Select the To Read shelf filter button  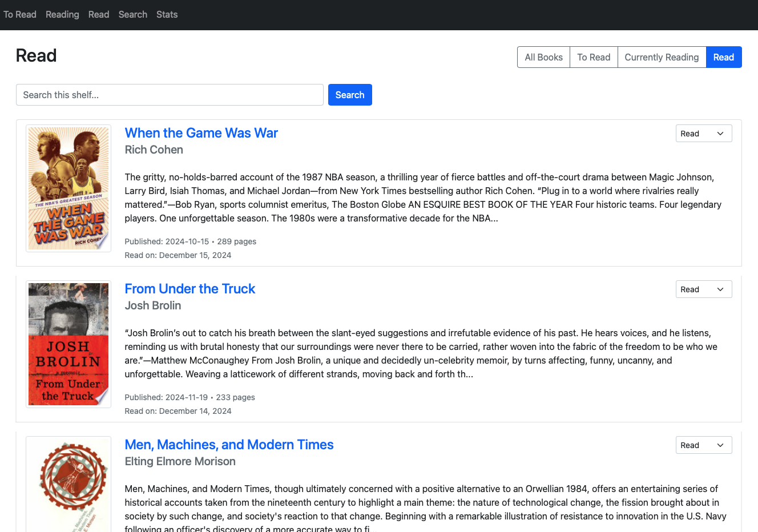(x=594, y=57)
